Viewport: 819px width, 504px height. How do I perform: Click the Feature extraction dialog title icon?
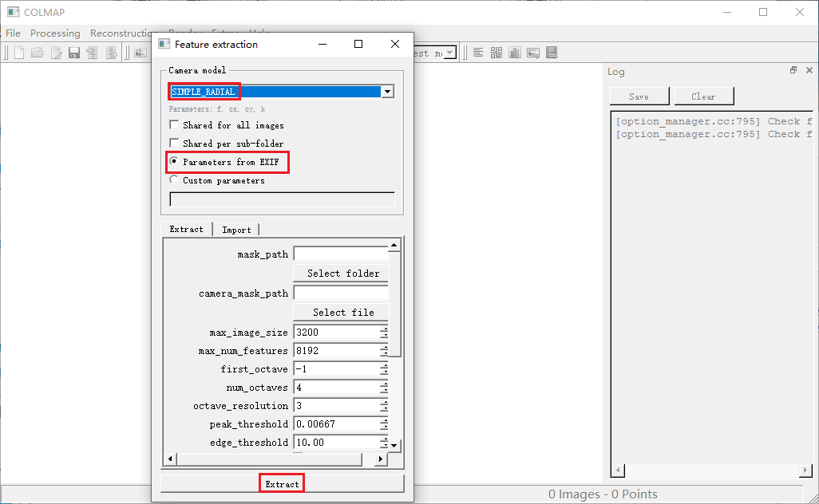164,44
